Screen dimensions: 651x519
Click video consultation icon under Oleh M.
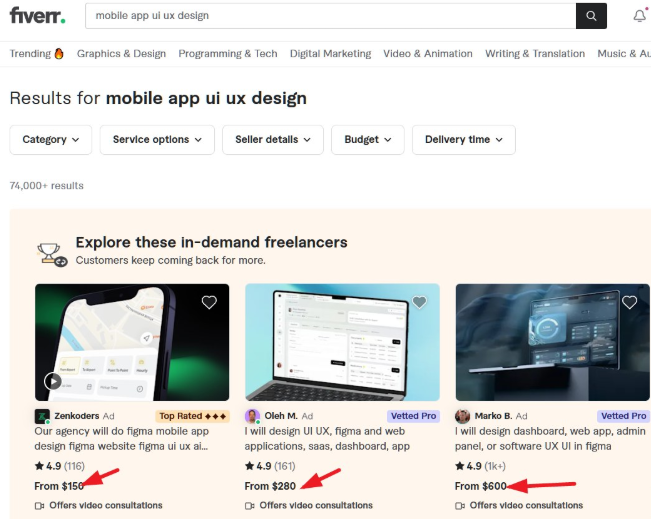coord(250,506)
